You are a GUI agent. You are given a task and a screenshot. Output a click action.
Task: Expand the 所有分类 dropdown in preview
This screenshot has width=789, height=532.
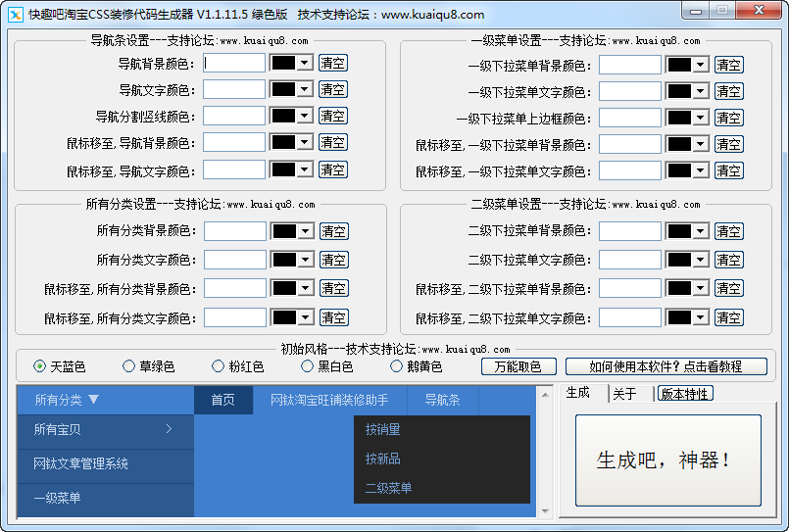tap(93, 400)
